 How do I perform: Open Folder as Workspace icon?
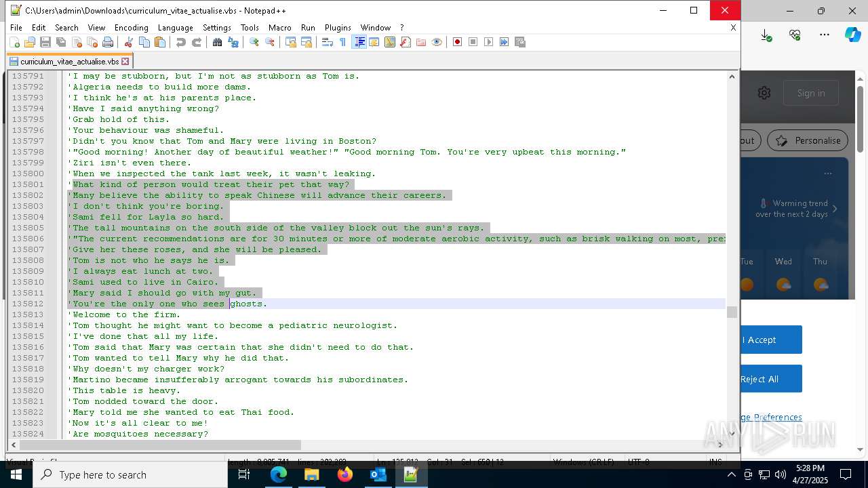point(421,42)
